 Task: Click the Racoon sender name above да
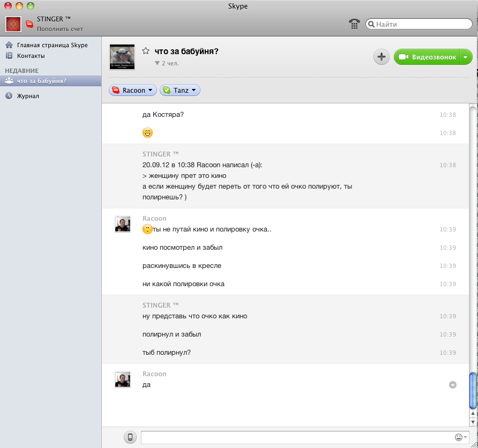[x=154, y=374]
